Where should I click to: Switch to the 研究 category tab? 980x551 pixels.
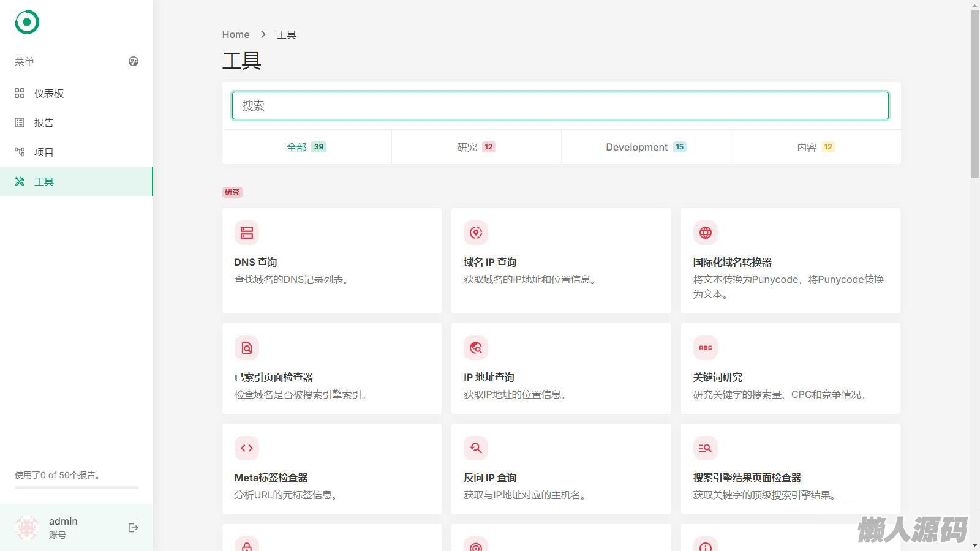pyautogui.click(x=476, y=147)
